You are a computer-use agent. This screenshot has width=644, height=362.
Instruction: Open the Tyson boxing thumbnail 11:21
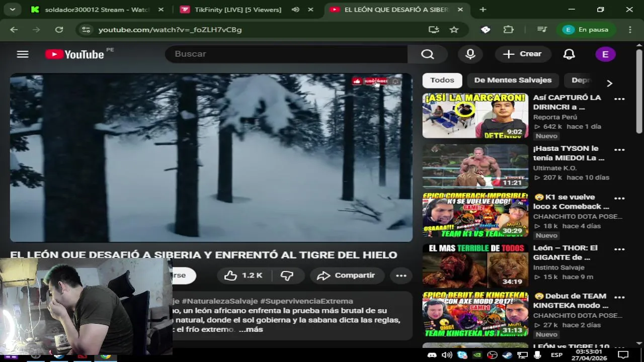(475, 166)
